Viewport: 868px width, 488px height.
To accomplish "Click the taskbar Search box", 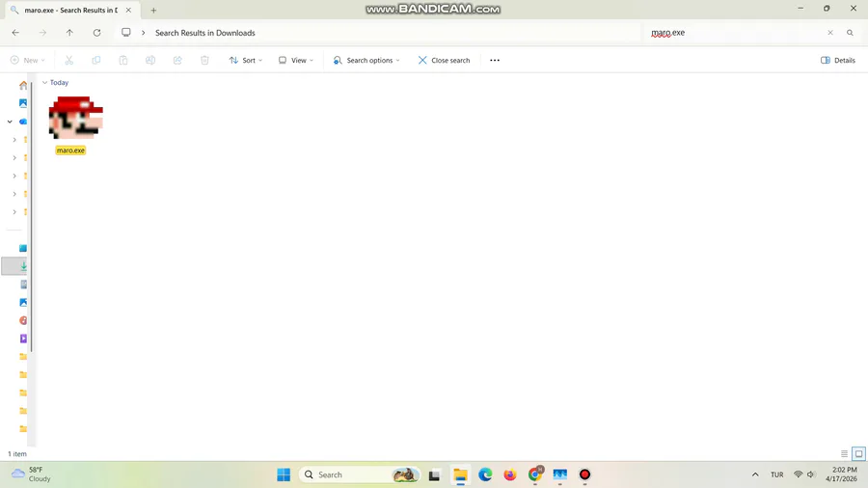I will click(360, 474).
